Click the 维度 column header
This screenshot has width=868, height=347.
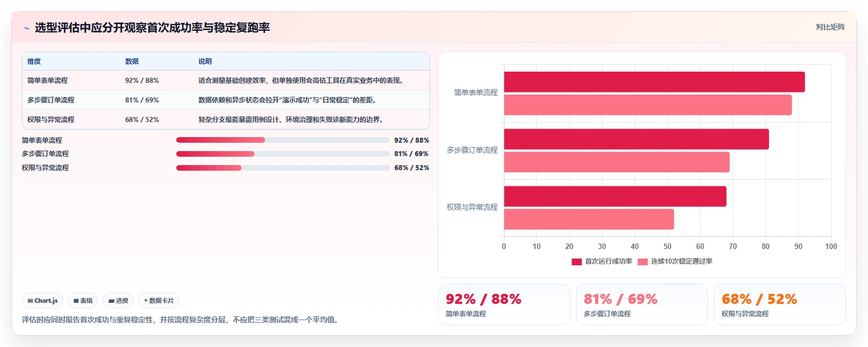(34, 62)
